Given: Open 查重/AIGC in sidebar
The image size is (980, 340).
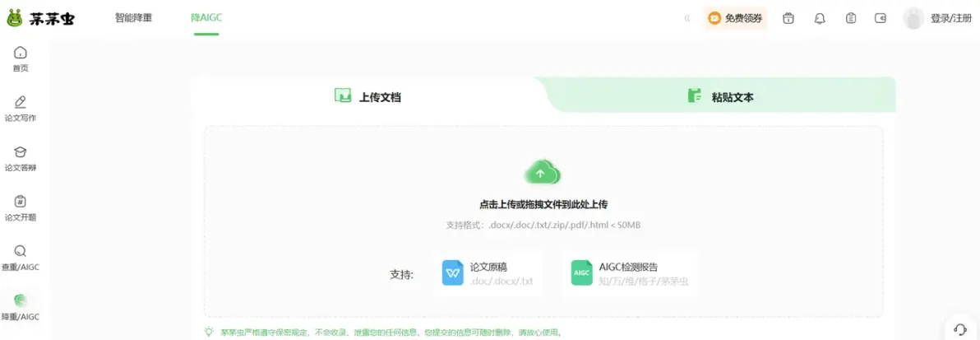Looking at the screenshot, I should coord(21,258).
